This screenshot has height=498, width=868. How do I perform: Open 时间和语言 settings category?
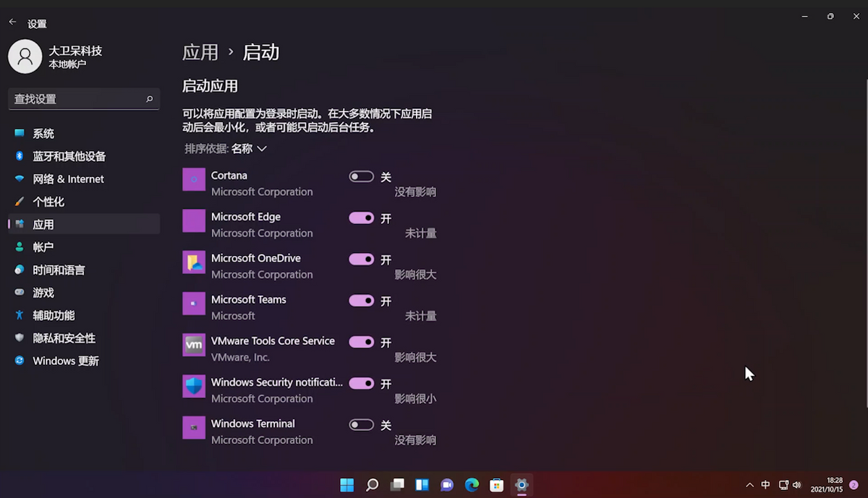[84, 270]
